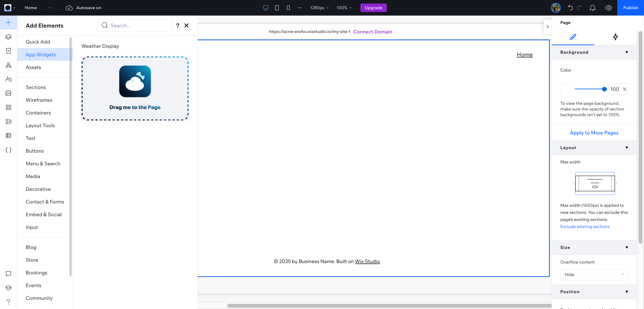Focus the Add Elements search field
644x309 pixels.
135,25
